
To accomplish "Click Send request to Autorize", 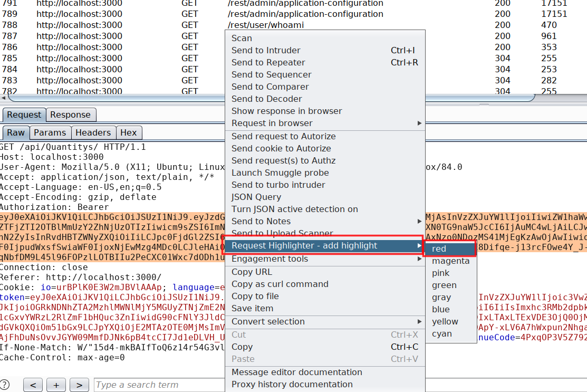I will click(x=325, y=136).
